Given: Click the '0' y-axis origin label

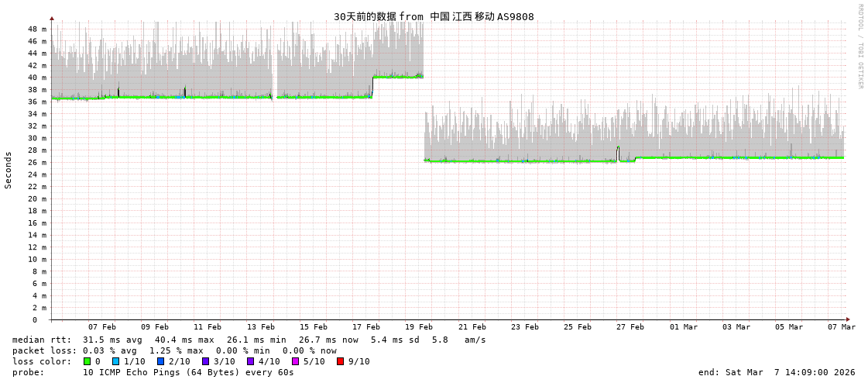Looking at the screenshot, I should [35, 320].
